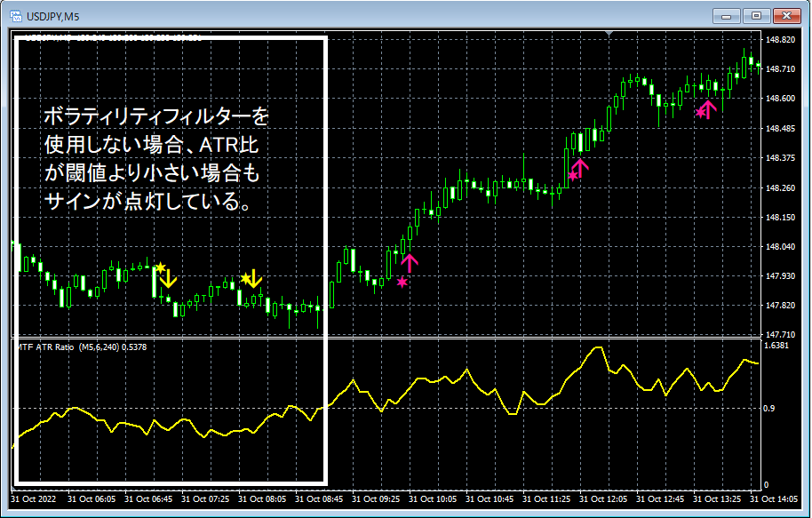This screenshot has width=812, height=518.
Task: Close the USDJPY,M5 chart window
Action: (786, 16)
